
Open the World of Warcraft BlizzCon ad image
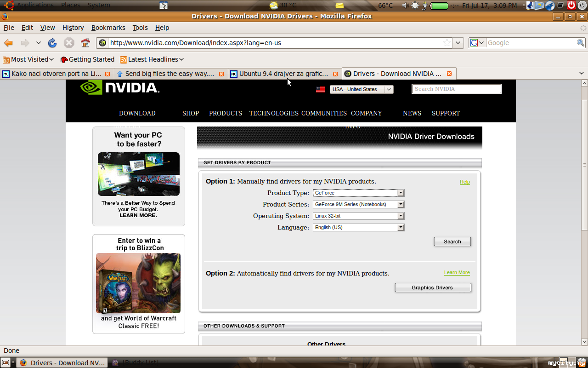138,283
